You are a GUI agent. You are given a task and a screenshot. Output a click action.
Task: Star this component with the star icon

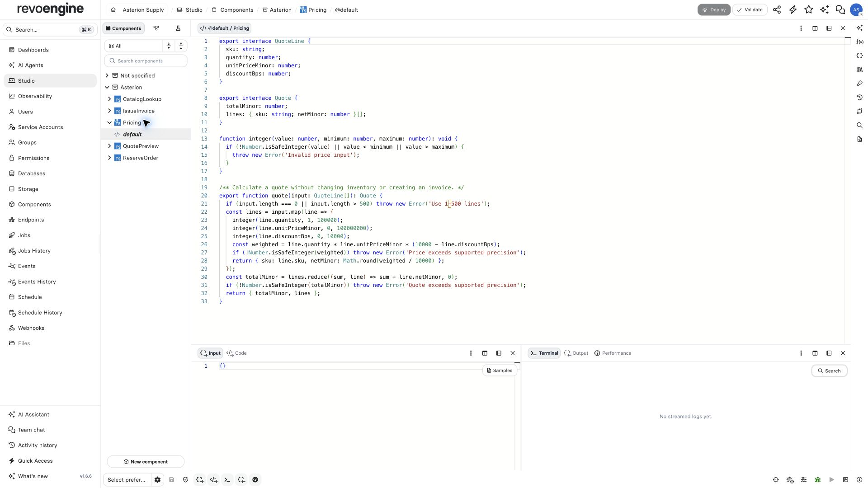tap(809, 9)
